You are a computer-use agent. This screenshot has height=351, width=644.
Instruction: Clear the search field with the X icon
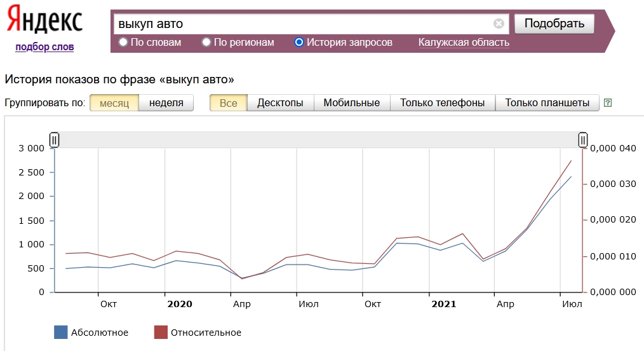499,24
